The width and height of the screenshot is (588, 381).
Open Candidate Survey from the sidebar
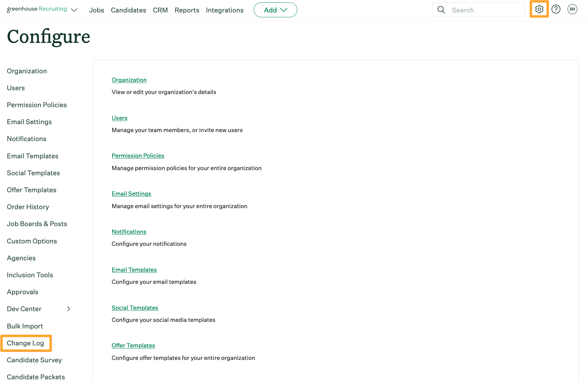click(34, 360)
